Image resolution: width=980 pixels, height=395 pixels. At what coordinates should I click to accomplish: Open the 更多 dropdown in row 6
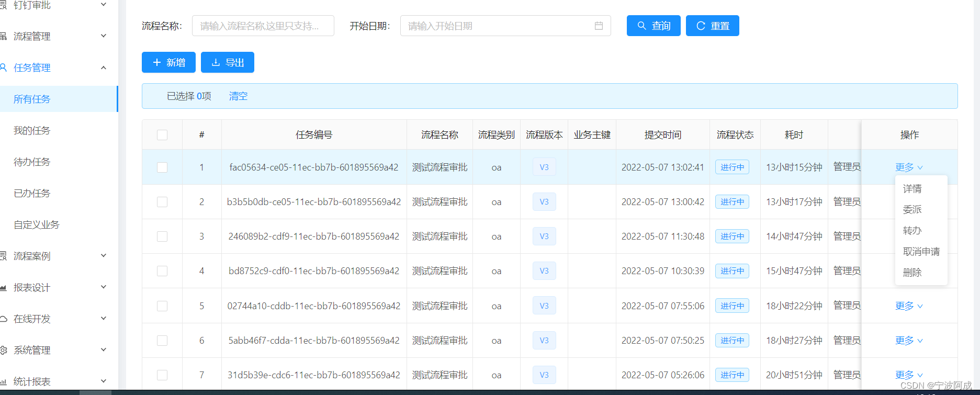pyautogui.click(x=909, y=340)
